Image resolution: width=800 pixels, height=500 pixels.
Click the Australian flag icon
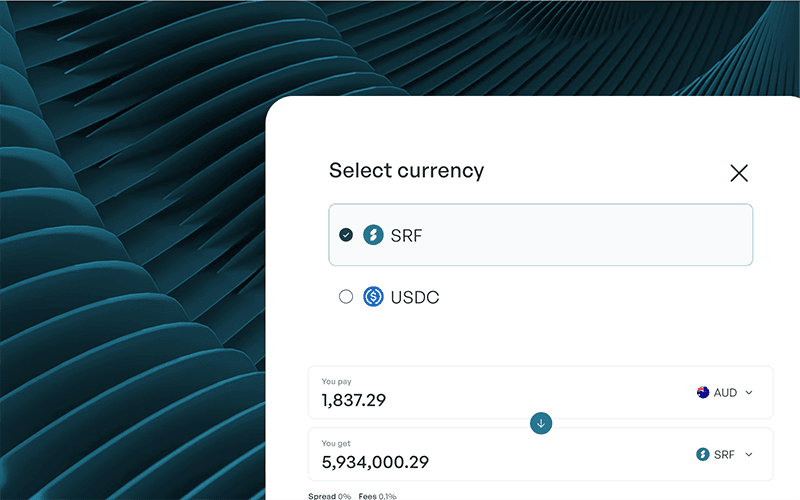pyautogui.click(x=703, y=393)
